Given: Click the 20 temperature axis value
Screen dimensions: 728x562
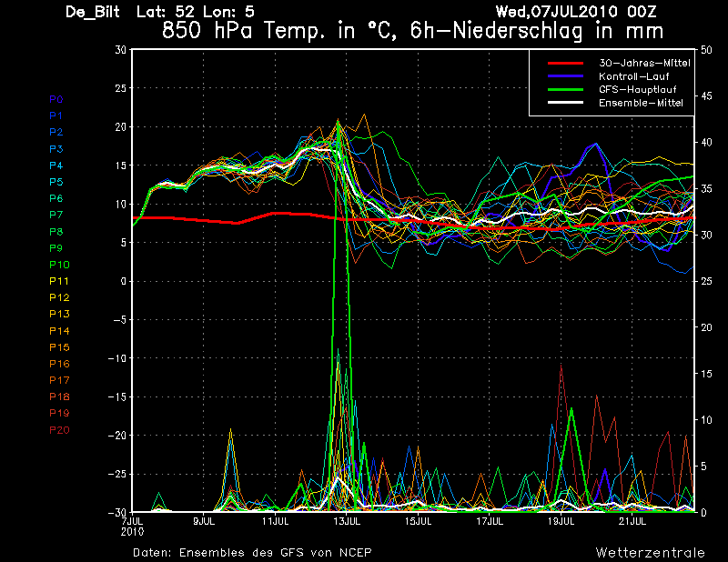Looking at the screenshot, I should coord(121,126).
